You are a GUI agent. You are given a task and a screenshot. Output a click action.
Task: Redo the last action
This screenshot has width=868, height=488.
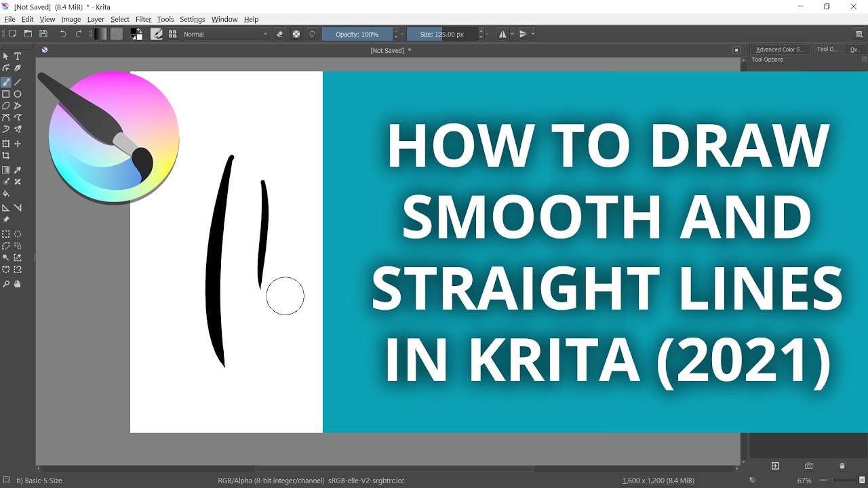pyautogui.click(x=79, y=34)
